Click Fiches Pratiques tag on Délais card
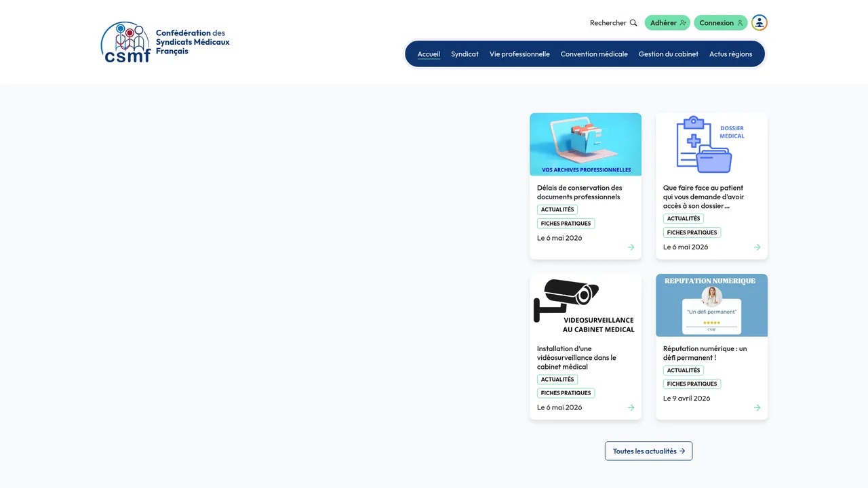The width and height of the screenshot is (868, 488). pos(566,224)
